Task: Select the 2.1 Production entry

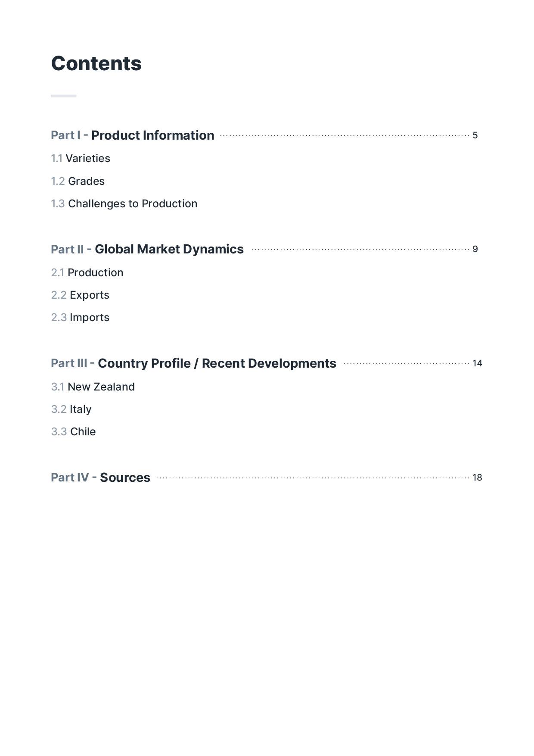Action: point(87,273)
